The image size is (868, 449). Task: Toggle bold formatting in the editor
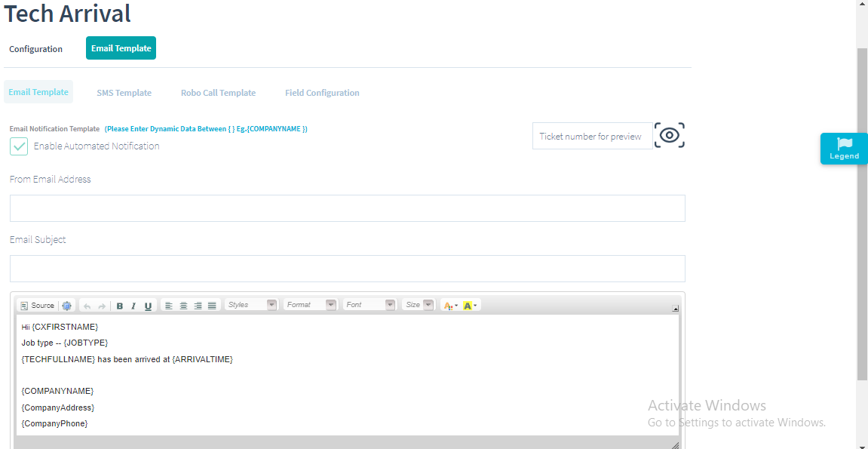coord(120,306)
